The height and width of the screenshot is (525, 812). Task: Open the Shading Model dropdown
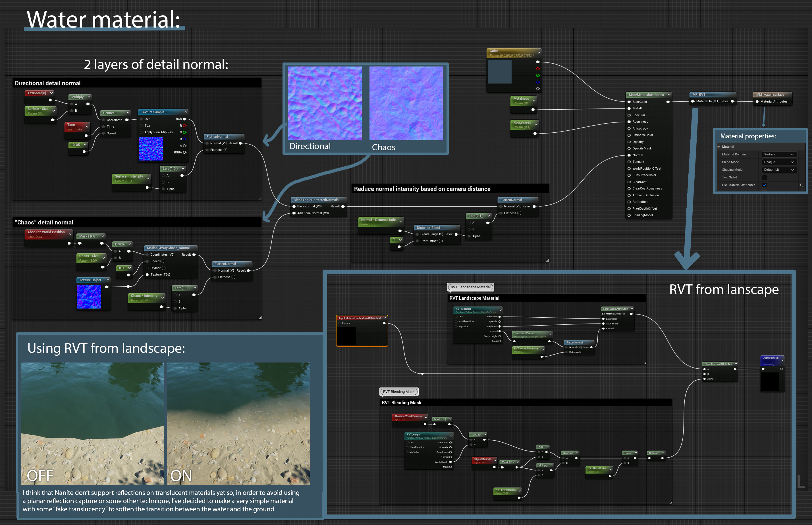click(779, 170)
